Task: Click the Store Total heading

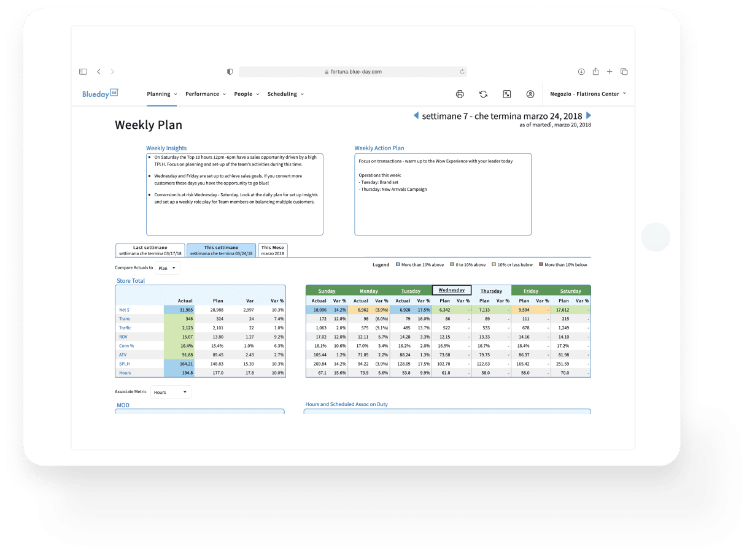Action: coord(131,281)
